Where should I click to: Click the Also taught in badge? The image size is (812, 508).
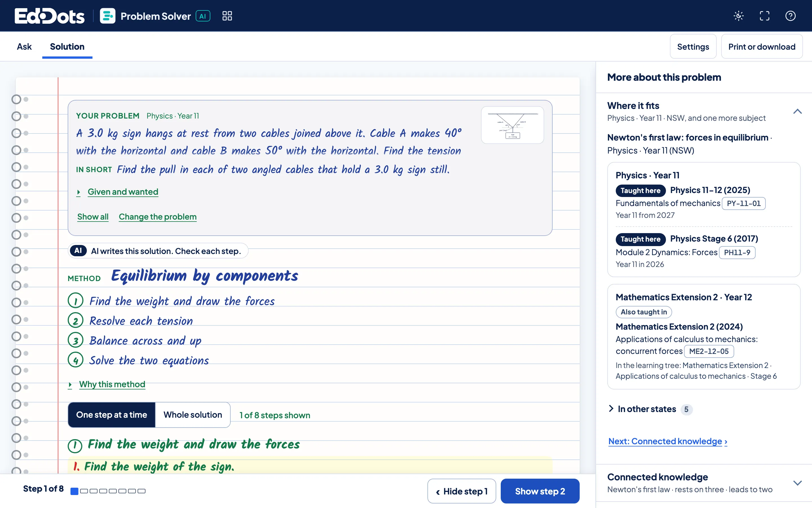tap(644, 312)
